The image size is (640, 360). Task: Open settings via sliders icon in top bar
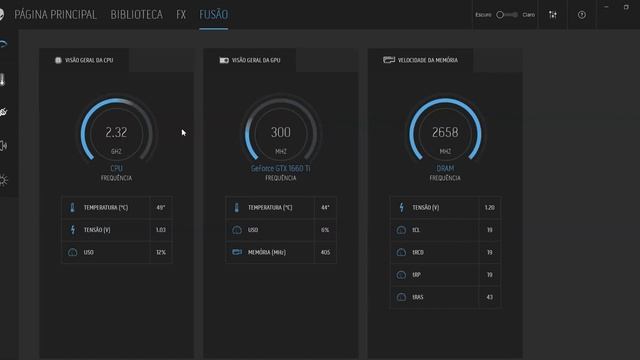pyautogui.click(x=553, y=15)
